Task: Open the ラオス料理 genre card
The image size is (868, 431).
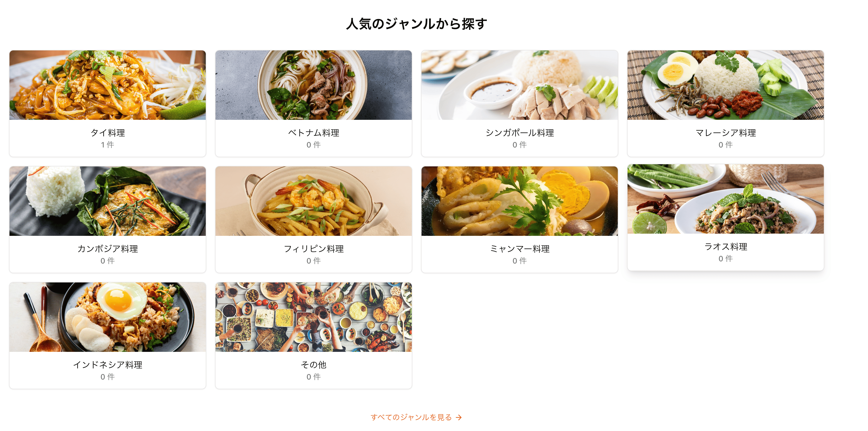Action: (x=725, y=217)
